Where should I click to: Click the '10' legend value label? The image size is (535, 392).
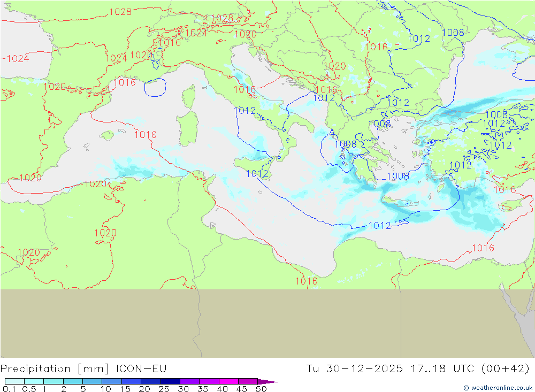pos(106,389)
